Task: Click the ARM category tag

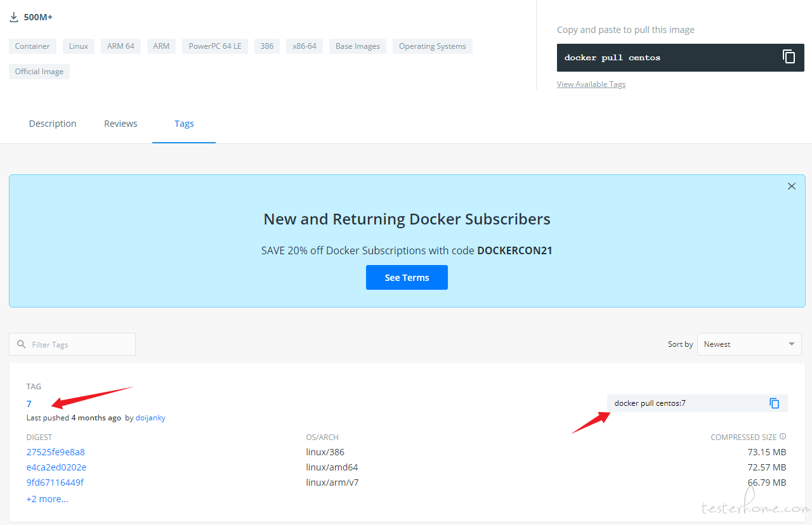Action: click(x=161, y=46)
